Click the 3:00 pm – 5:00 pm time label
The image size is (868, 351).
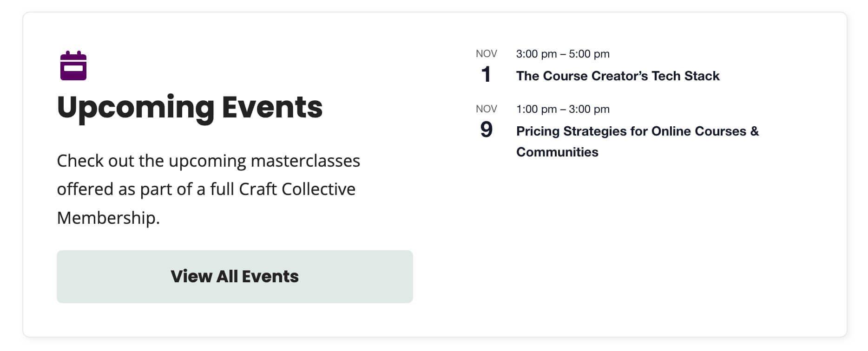tap(562, 54)
